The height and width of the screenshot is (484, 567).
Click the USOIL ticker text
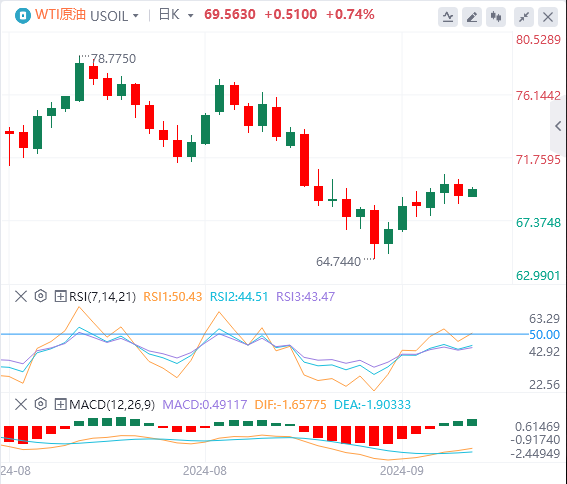tap(109, 16)
